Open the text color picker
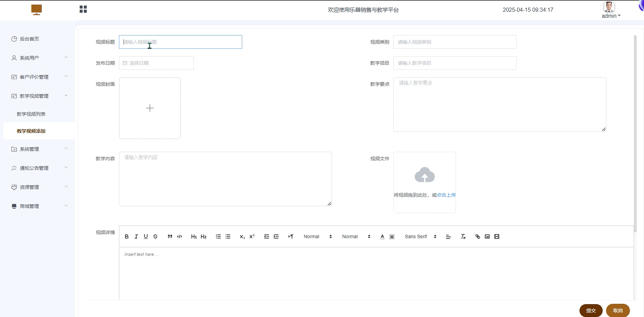Viewport: 644px width, 317px height. coord(382,236)
